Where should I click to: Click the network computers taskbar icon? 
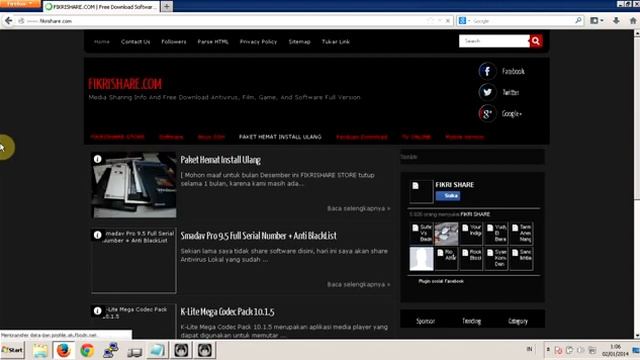coord(110,351)
